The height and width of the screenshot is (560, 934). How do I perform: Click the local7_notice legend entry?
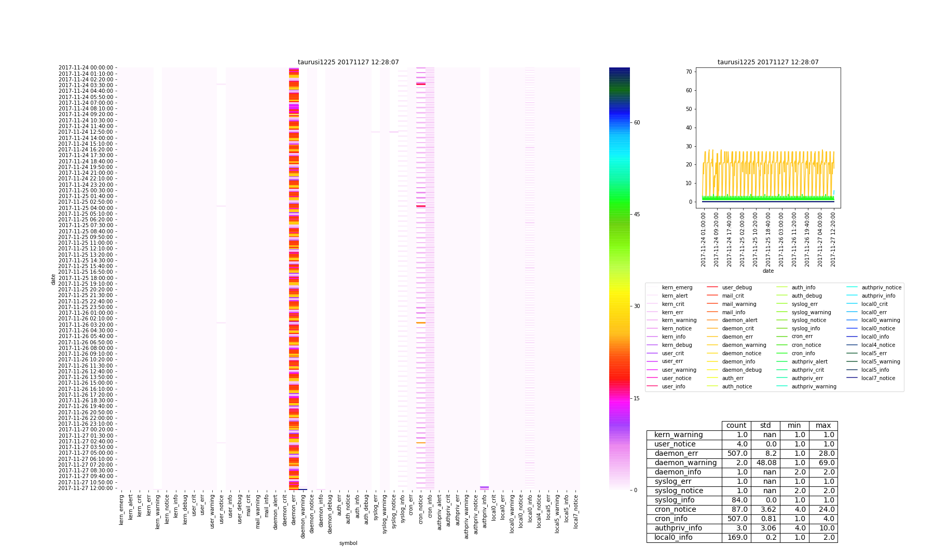point(878,379)
